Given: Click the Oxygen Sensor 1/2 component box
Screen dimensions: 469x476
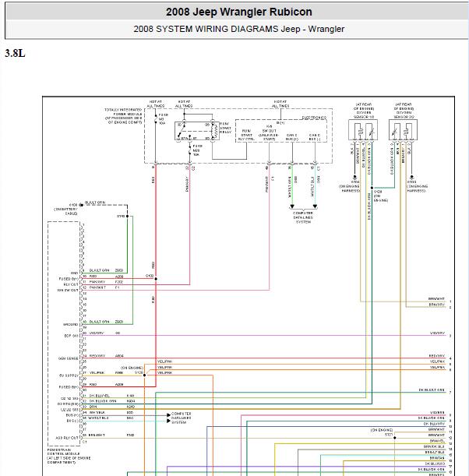Looking at the screenshot, I should tap(363, 129).
